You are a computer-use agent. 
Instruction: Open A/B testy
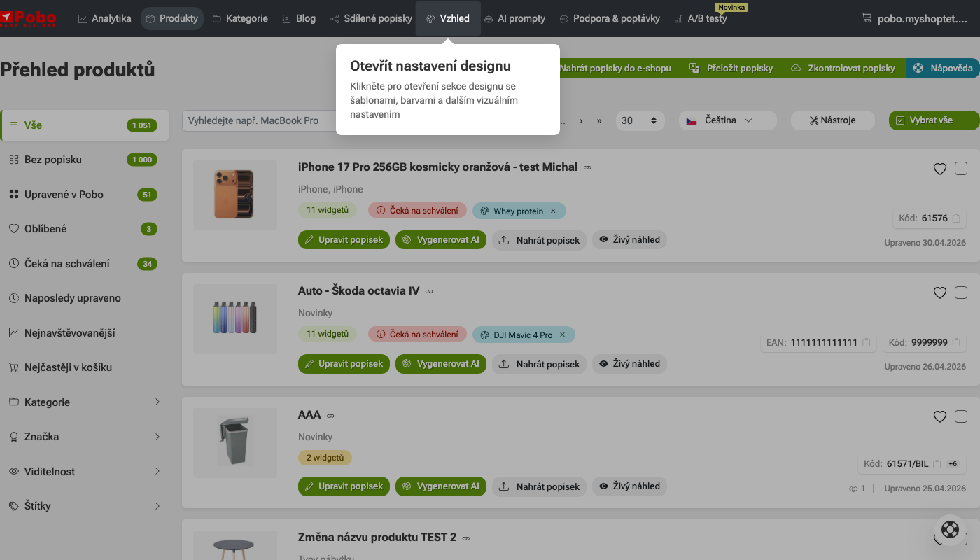pos(701,19)
